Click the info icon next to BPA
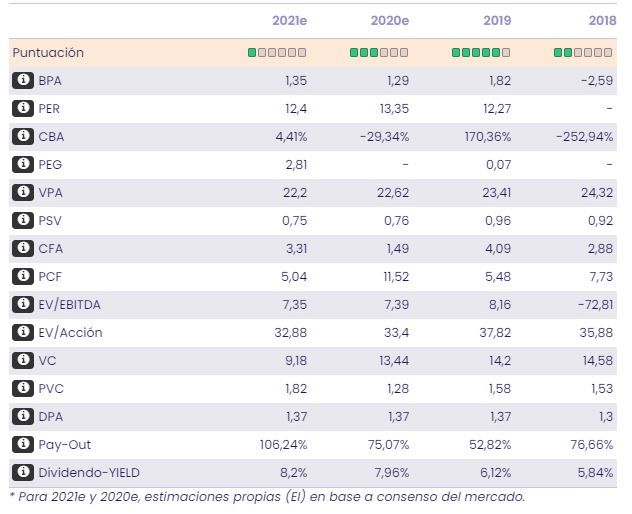 [x=22, y=80]
